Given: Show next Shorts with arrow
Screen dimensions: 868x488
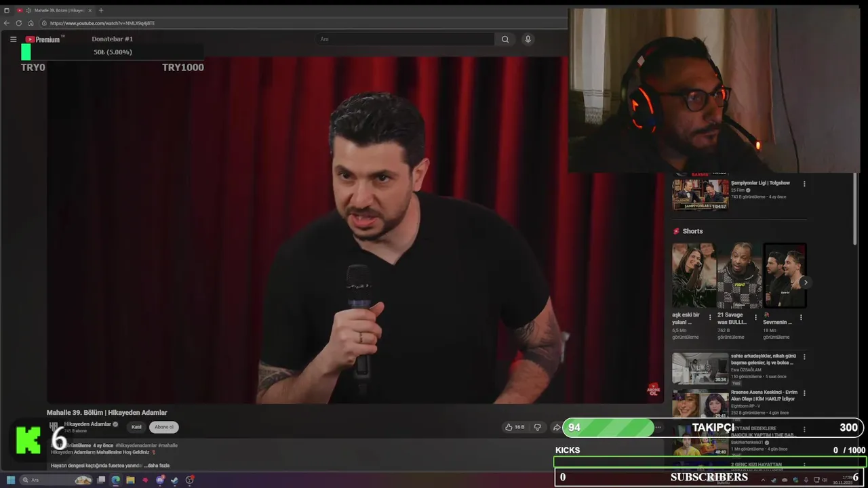Looking at the screenshot, I should point(805,282).
